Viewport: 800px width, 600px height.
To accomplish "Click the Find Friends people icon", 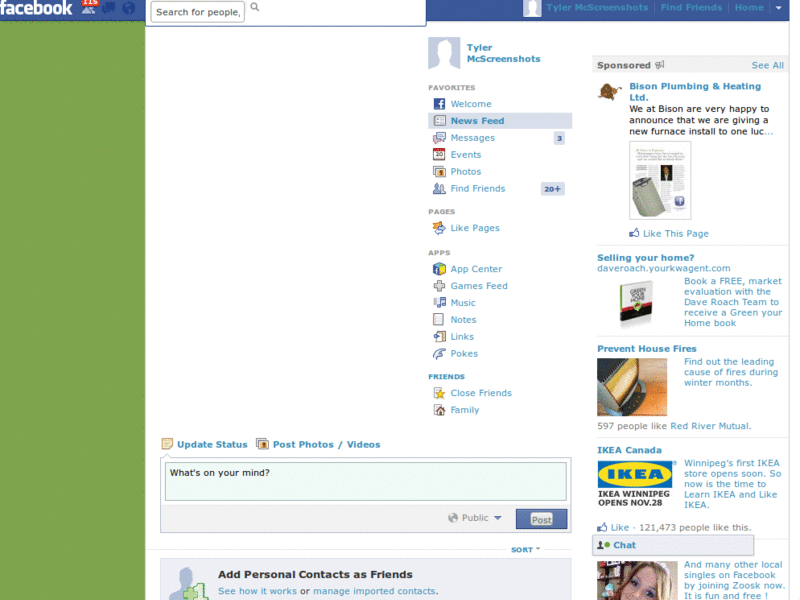I will pos(439,188).
